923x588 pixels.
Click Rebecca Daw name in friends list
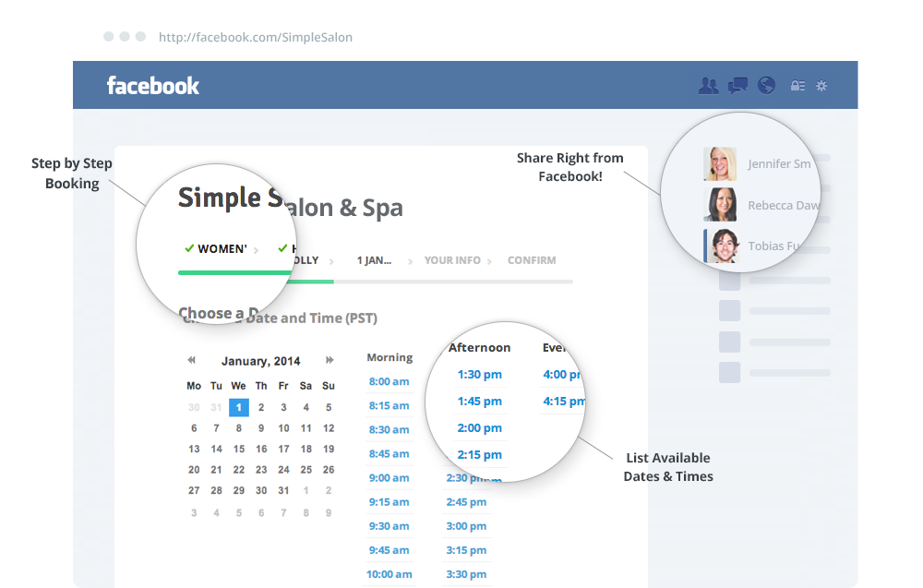pos(784,205)
